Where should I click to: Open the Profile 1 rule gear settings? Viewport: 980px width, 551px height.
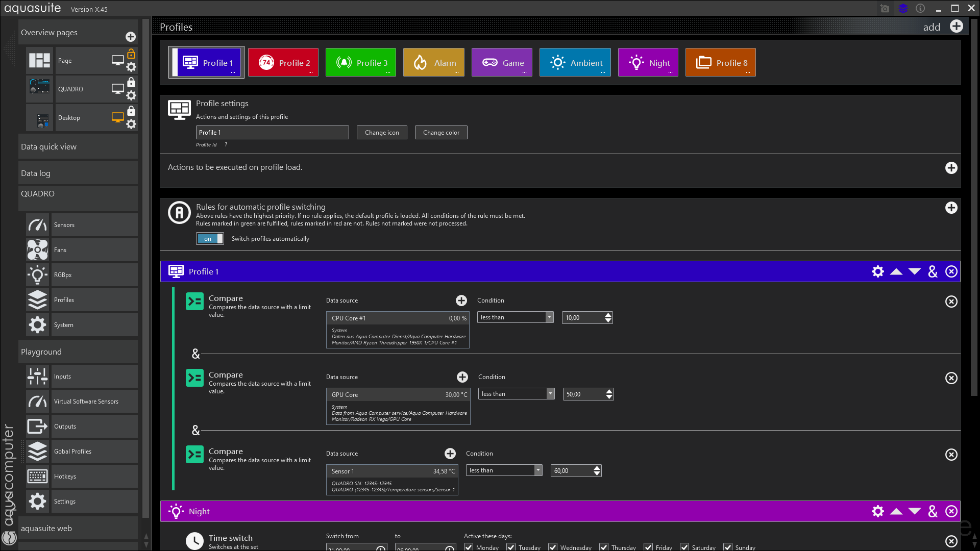[x=877, y=271]
